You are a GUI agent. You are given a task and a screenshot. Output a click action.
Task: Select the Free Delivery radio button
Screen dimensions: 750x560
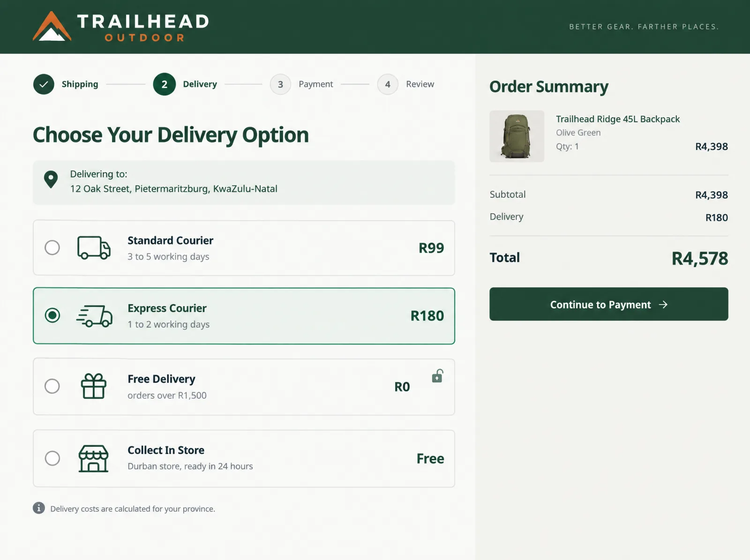click(52, 386)
